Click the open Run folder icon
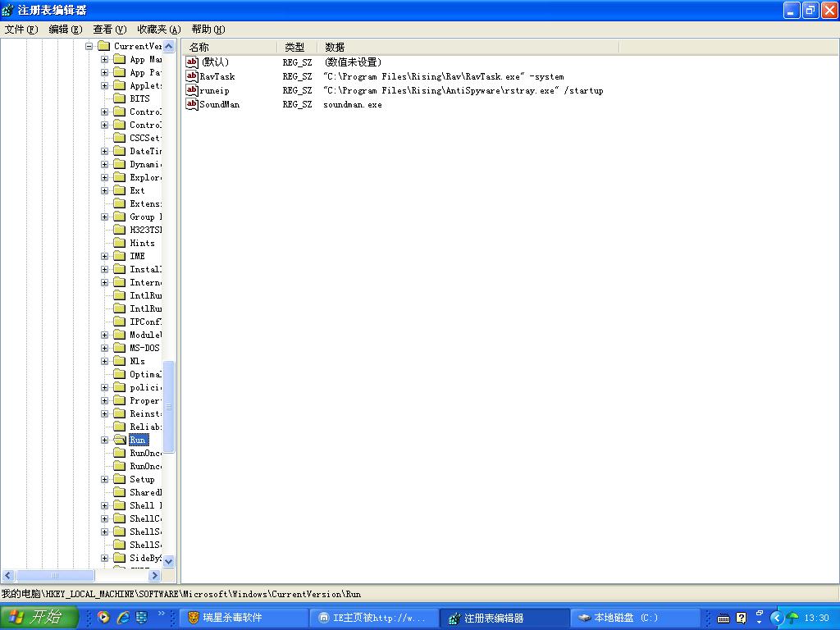Image resolution: width=840 pixels, height=630 pixels. coord(120,440)
